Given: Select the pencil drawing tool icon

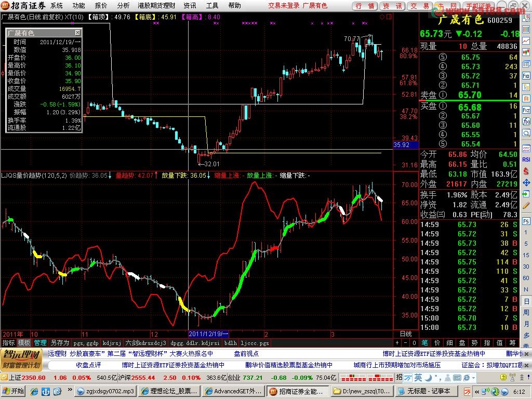Looking at the screenshot, I should (x=526, y=206).
